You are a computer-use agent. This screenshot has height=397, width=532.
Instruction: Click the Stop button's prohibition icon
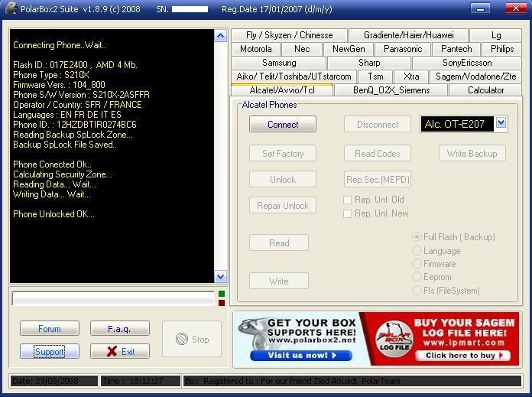(182, 339)
